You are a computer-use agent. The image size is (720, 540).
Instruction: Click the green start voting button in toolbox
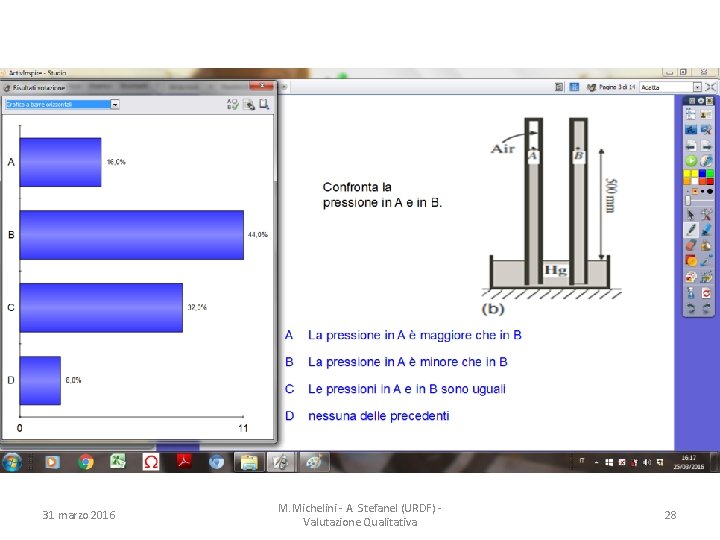pyautogui.click(x=691, y=161)
